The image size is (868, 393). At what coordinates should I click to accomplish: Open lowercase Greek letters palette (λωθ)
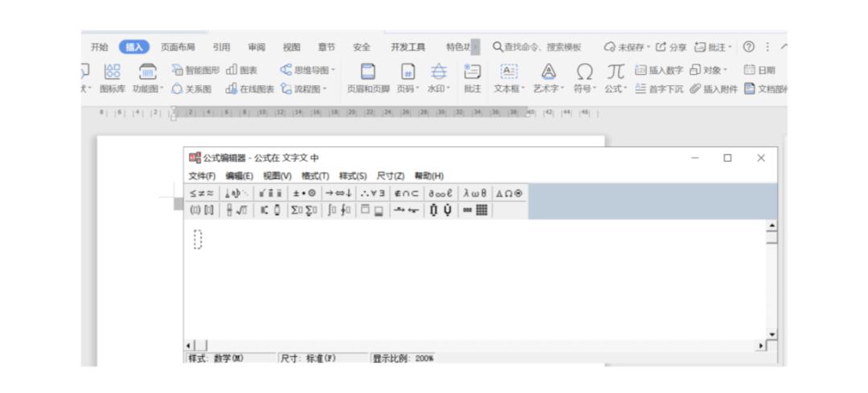pyautogui.click(x=475, y=193)
